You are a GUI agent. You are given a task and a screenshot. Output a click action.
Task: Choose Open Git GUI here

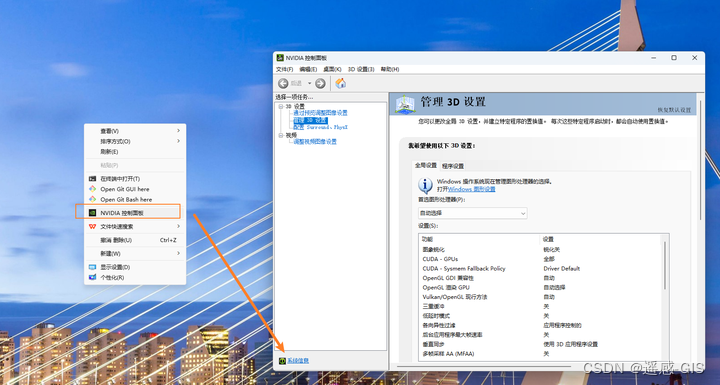pyautogui.click(x=135, y=189)
